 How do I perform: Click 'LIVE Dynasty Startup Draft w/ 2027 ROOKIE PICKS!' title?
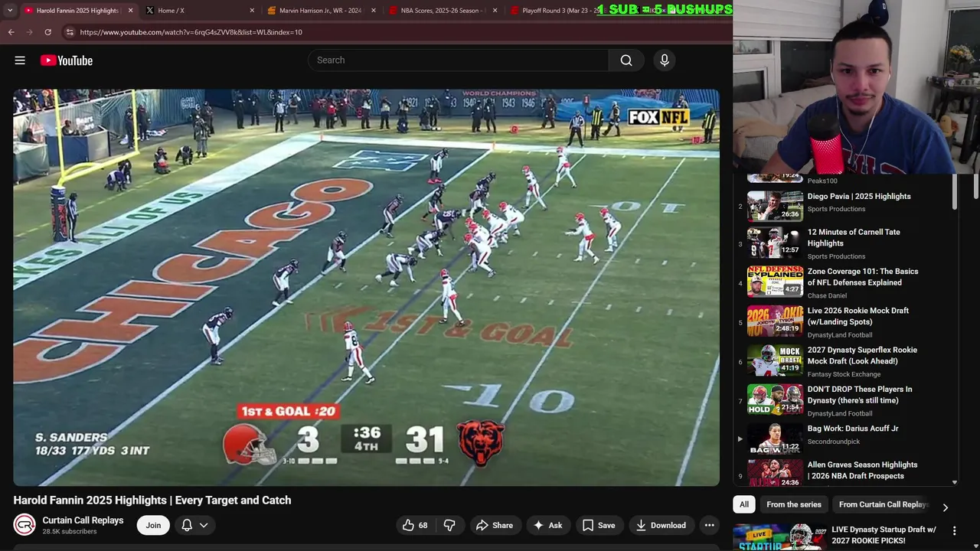pyautogui.click(x=884, y=535)
